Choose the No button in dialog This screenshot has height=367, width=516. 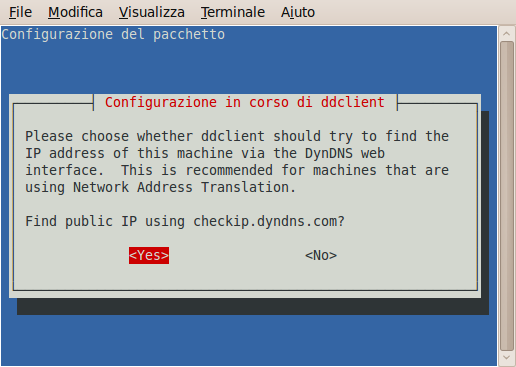click(x=321, y=255)
